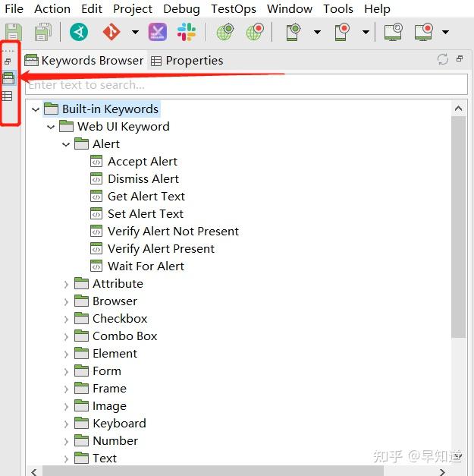The image size is (474, 476).
Task: Expand the Number folder
Action: point(66,441)
